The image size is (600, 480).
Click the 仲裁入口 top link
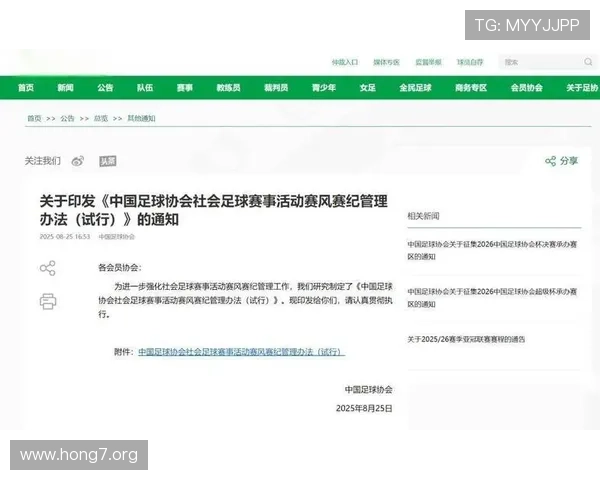[345, 62]
